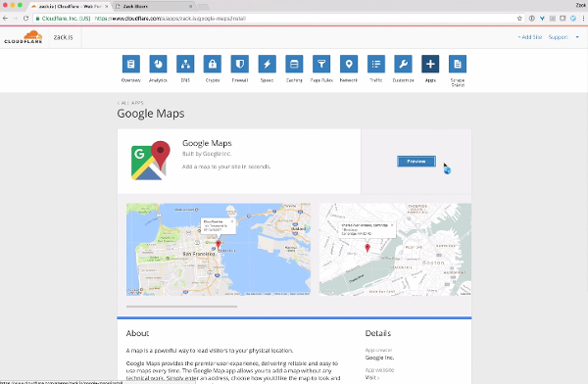Open the Speed section icon
This screenshot has height=384, width=588.
267,64
